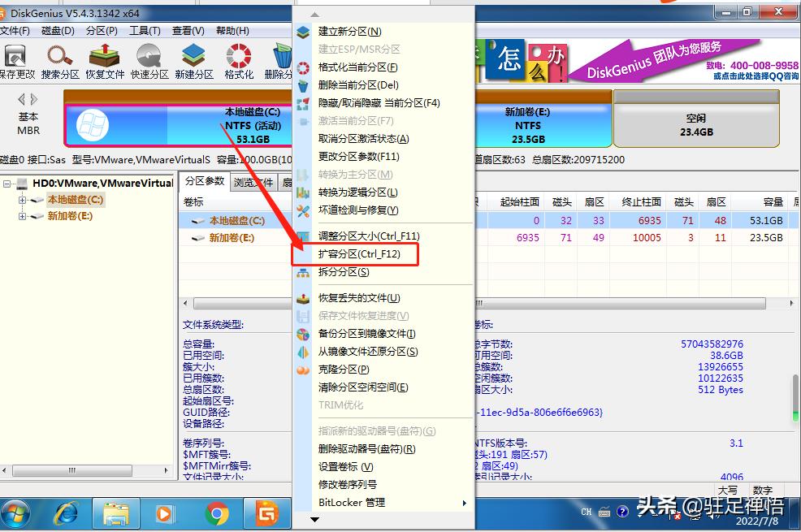The image size is (801, 532).
Task: Select the 搜索分区 (Search Partitions) tool
Action: [x=59, y=59]
